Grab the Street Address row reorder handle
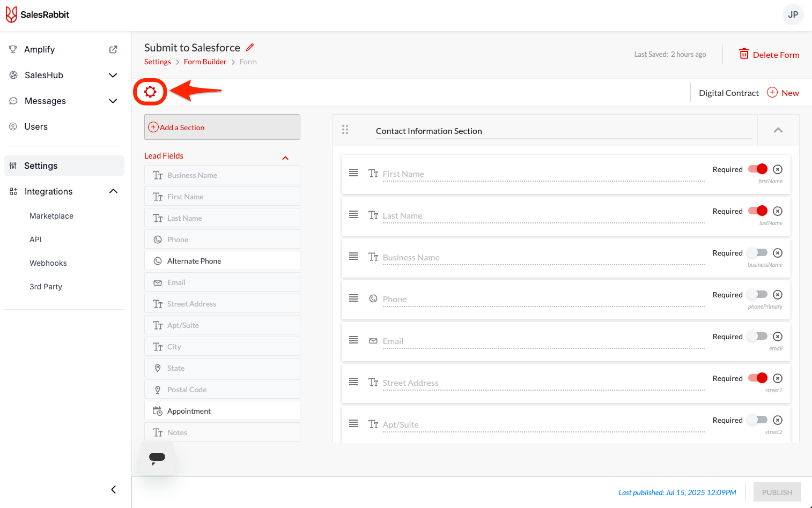The image size is (812, 508). [353, 382]
